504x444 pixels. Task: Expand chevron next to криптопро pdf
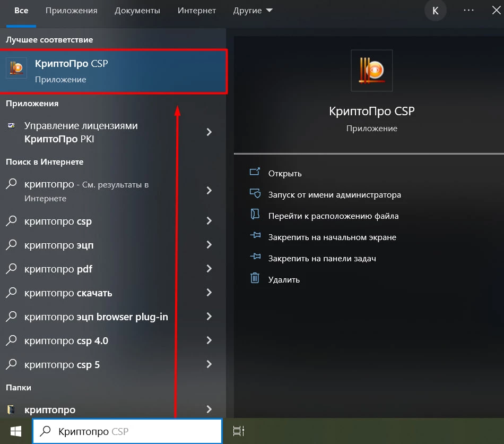[x=209, y=269]
